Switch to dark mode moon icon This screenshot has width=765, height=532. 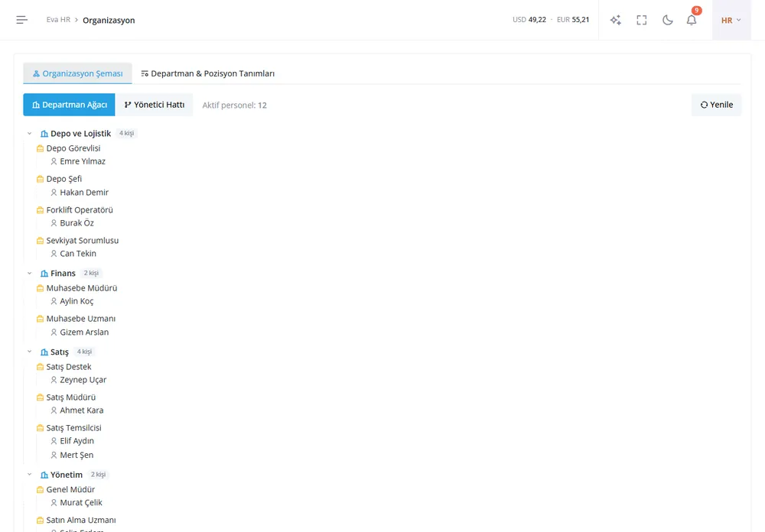coord(667,20)
